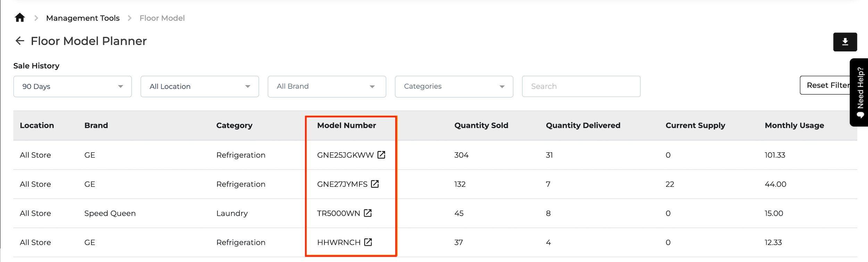868x262 pixels.
Task: Open the external link for GNE27JYMFS
Action: [375, 184]
